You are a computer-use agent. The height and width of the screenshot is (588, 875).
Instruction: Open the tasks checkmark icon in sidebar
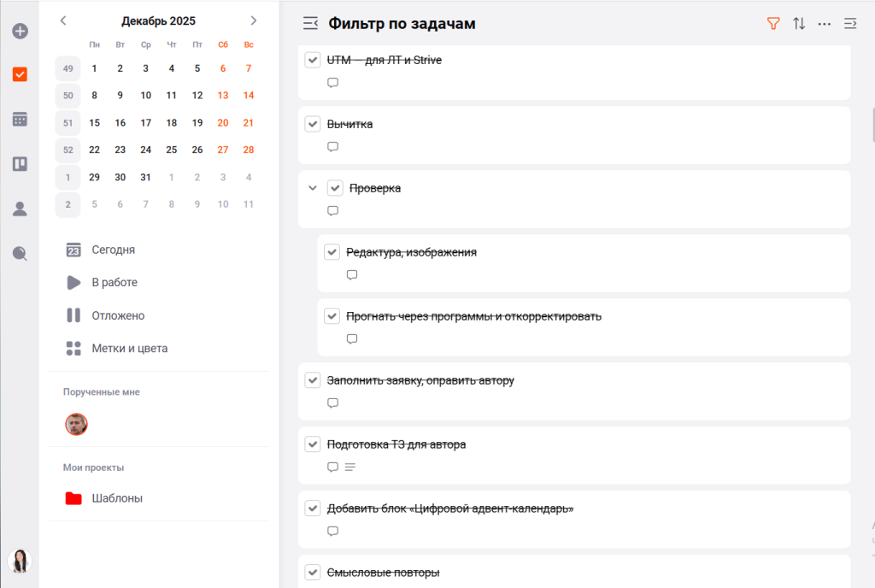20,74
